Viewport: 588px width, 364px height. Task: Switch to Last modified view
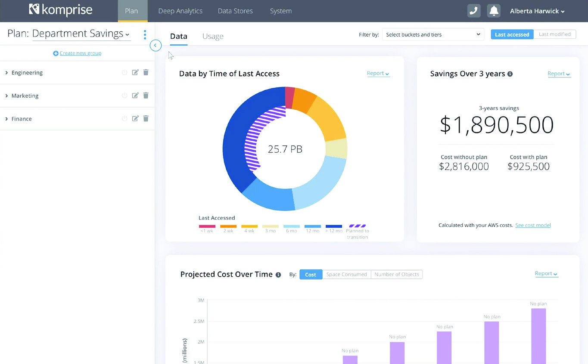click(554, 34)
